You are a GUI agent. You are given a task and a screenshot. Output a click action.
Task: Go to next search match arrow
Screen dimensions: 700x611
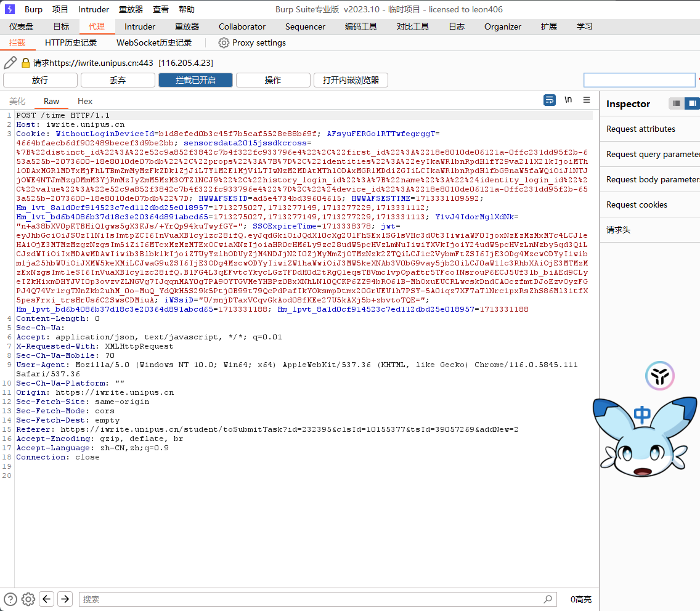click(65, 599)
